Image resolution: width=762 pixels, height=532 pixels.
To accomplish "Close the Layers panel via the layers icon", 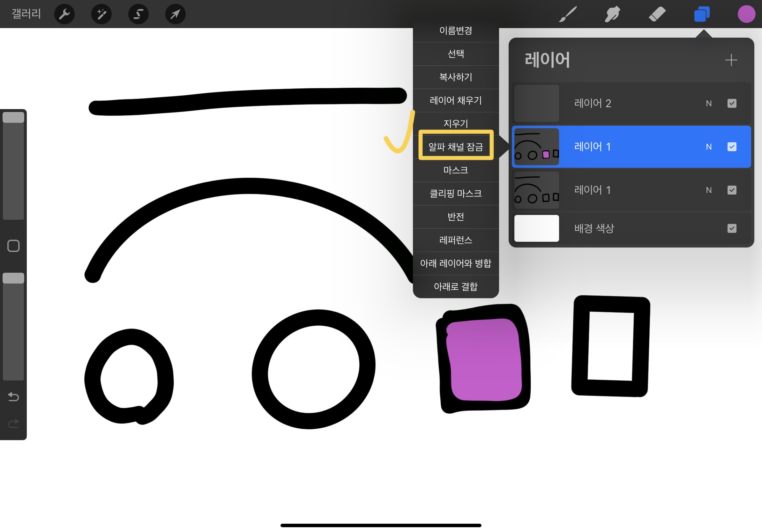I will (x=702, y=14).
